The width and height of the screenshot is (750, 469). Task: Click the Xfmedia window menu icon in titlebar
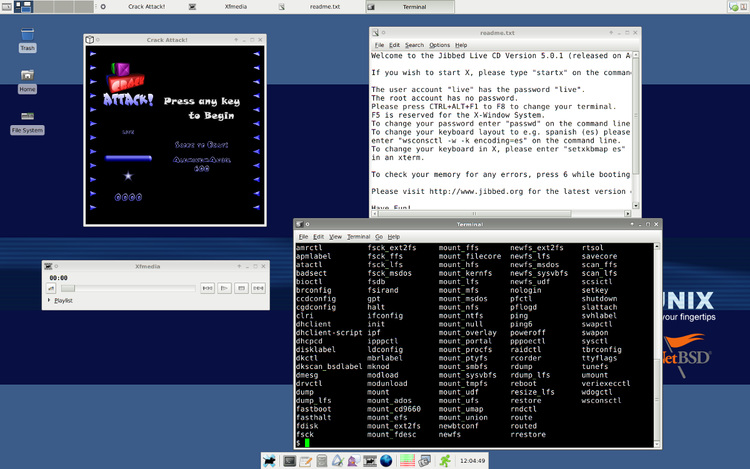(x=48, y=266)
